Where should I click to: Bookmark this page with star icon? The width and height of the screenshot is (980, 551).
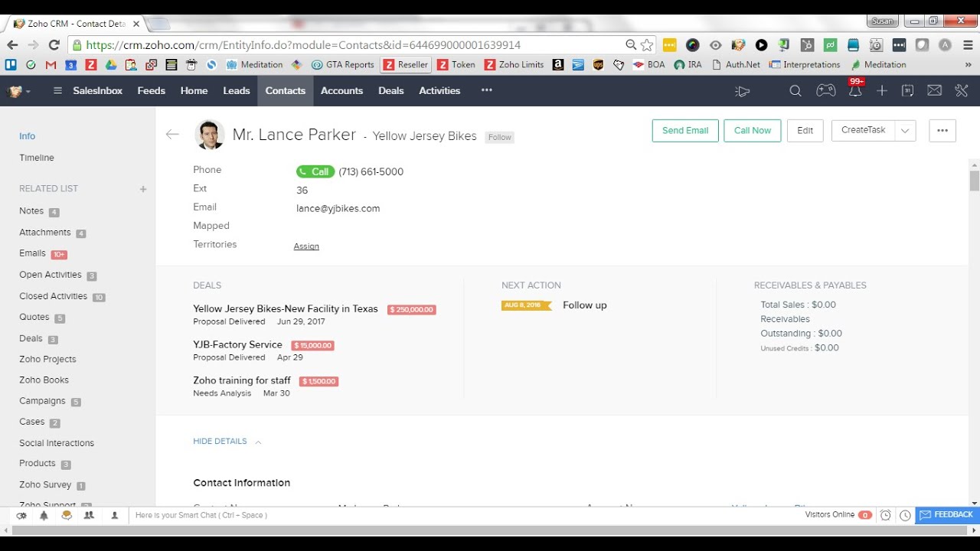point(647,45)
